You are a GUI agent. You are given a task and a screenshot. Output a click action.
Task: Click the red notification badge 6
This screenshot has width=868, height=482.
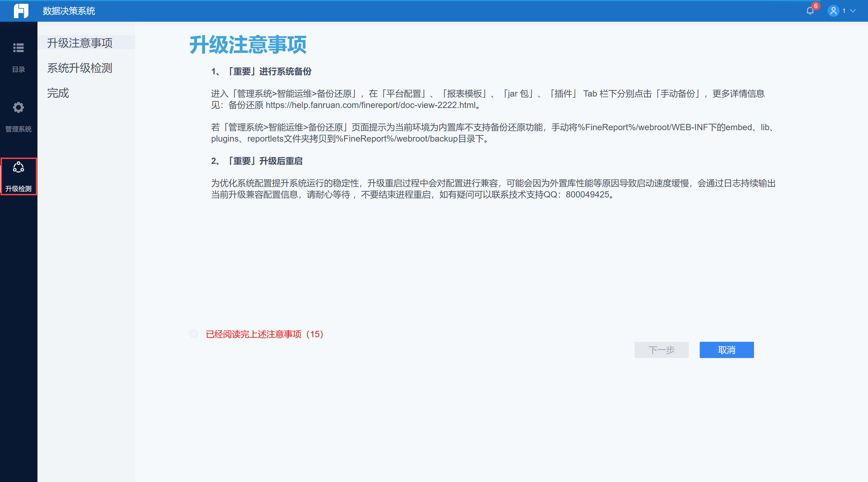pyautogui.click(x=816, y=6)
